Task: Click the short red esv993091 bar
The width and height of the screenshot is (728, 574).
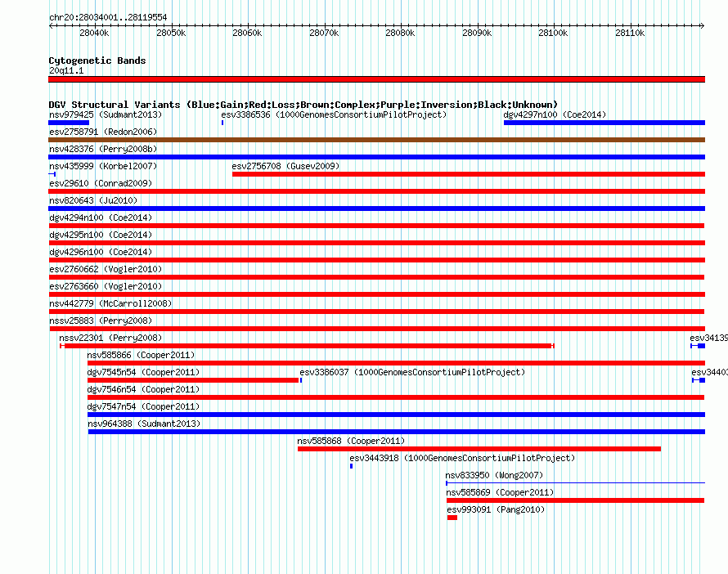Action: tap(452, 518)
